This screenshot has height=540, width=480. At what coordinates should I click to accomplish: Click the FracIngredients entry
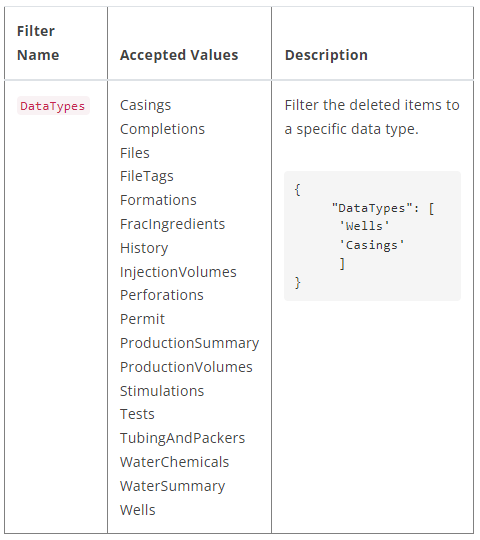click(x=172, y=224)
